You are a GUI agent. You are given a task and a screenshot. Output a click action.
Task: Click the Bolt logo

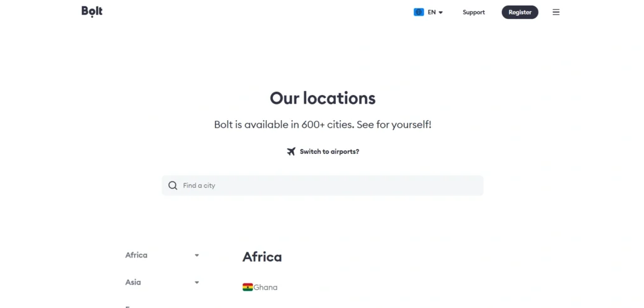click(x=92, y=11)
